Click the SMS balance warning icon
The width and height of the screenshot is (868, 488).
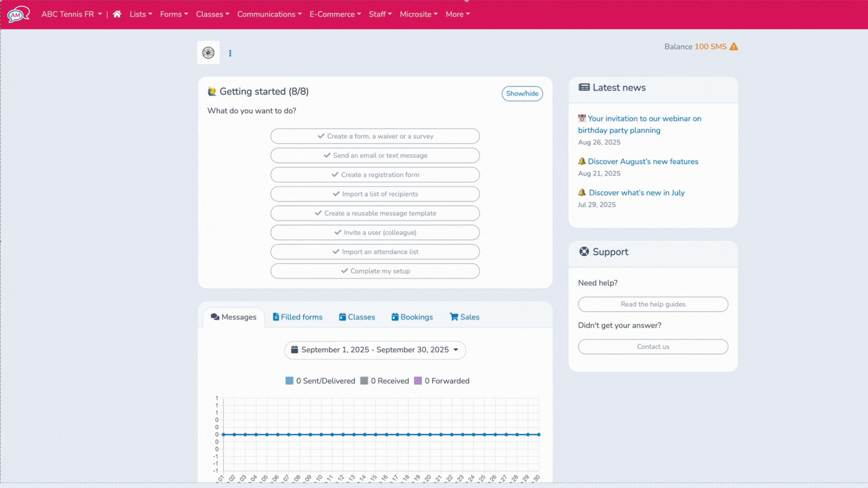tap(734, 47)
